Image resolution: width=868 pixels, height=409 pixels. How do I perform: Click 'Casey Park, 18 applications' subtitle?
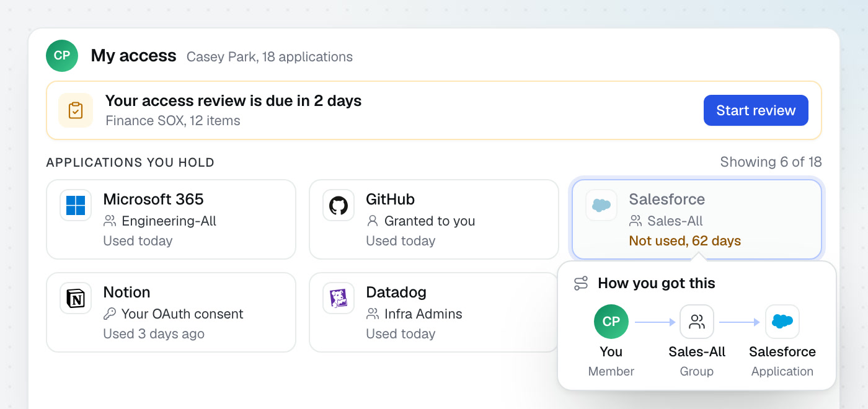click(x=270, y=57)
